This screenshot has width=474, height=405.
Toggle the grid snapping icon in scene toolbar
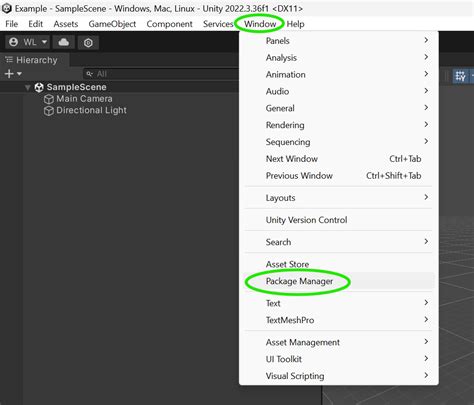(461, 76)
